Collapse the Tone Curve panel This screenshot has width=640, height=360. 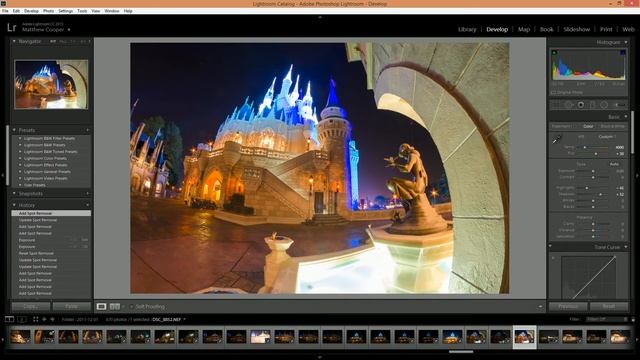(x=626, y=247)
